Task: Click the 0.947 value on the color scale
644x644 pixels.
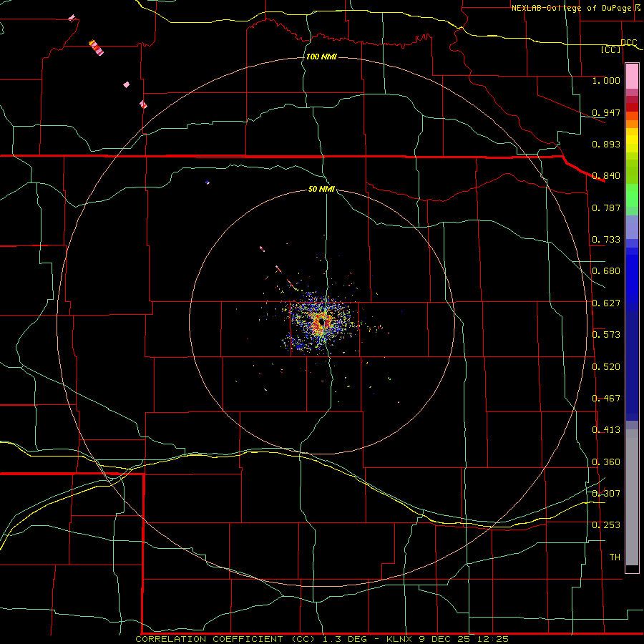Action: click(x=606, y=112)
